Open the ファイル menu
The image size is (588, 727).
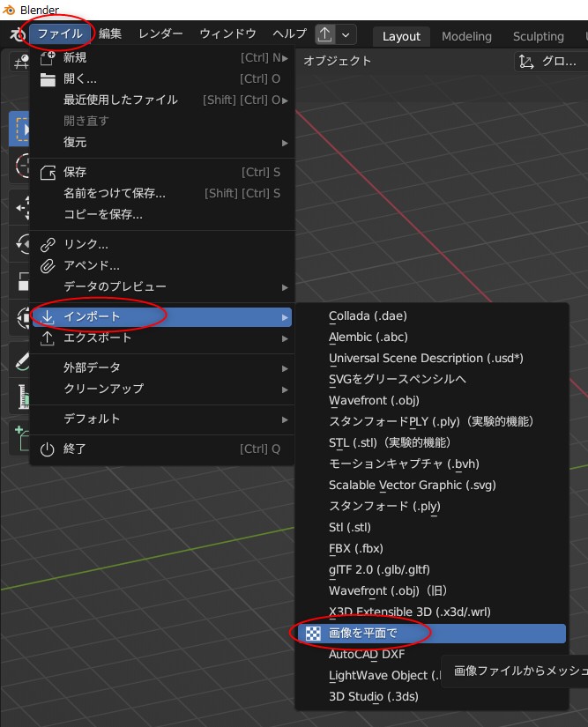coord(60,33)
